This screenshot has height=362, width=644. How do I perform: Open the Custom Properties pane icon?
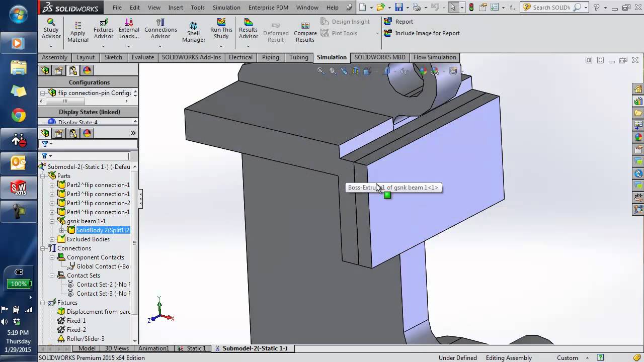(638, 149)
